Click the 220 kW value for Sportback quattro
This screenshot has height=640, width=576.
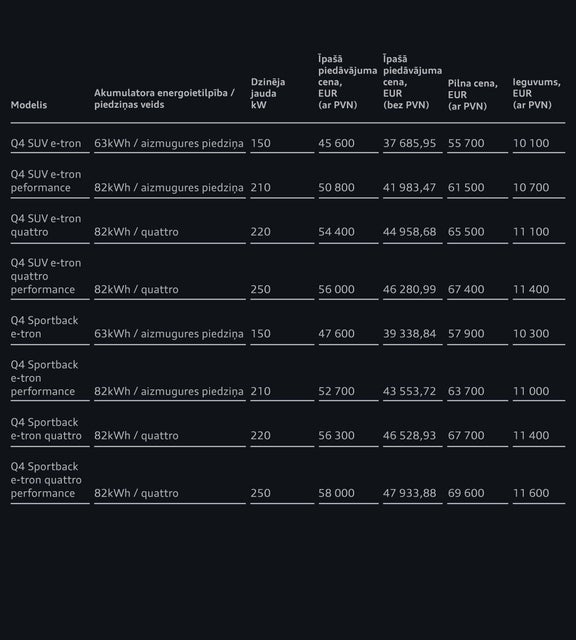pyautogui.click(x=260, y=436)
